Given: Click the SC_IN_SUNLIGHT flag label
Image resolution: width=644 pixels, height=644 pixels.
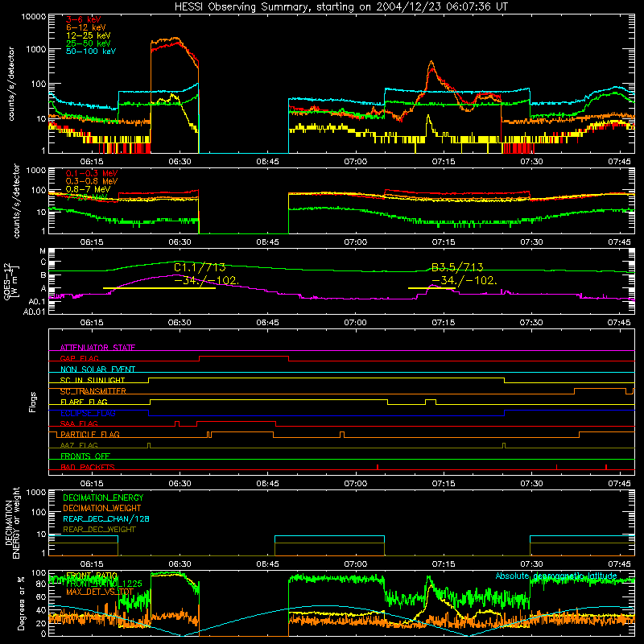Looking at the screenshot, I should [93, 380].
